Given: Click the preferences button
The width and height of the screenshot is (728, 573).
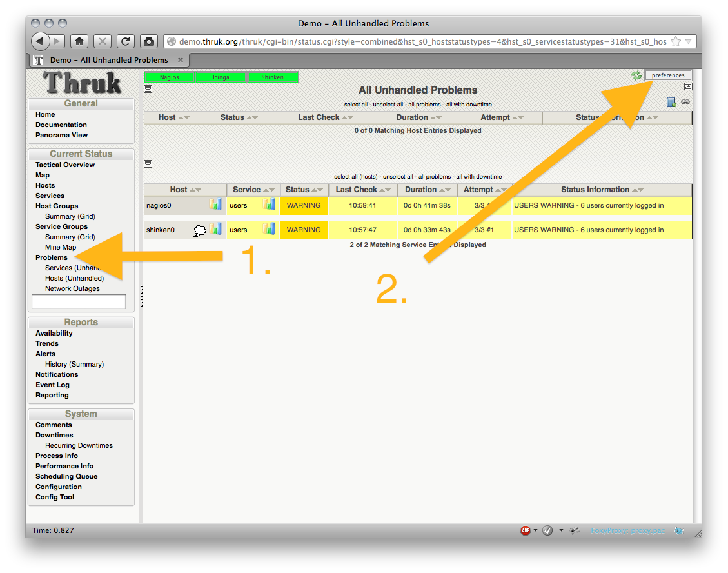Looking at the screenshot, I should pos(667,75).
